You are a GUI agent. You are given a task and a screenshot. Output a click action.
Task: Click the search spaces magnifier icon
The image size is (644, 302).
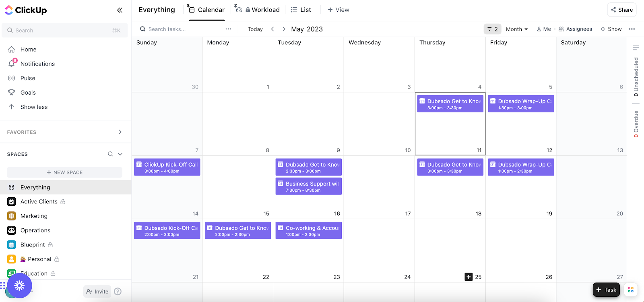click(110, 154)
